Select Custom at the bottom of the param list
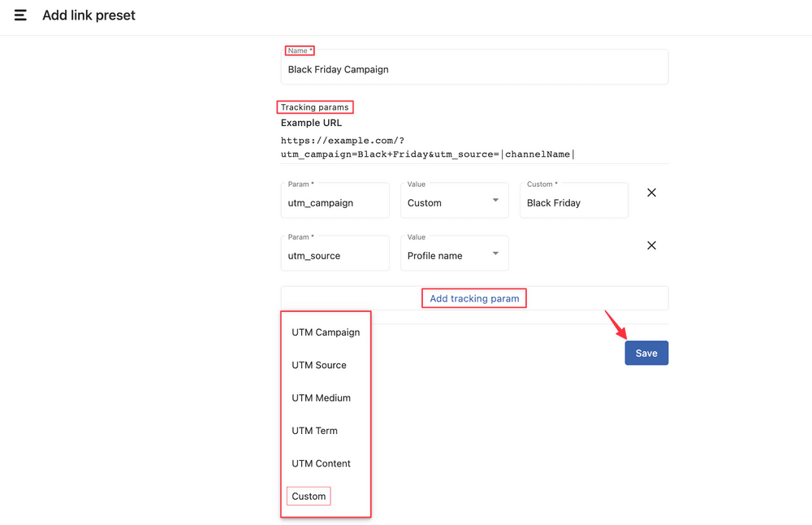 [309, 497]
